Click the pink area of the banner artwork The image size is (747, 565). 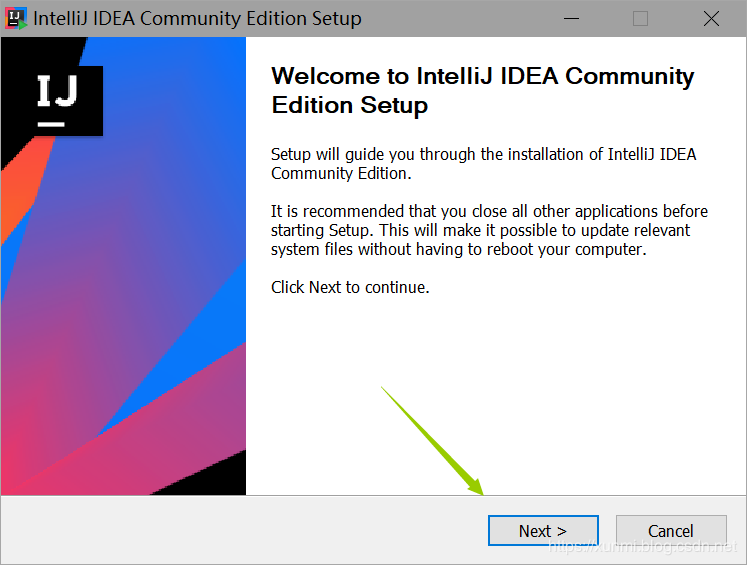pyautogui.click(x=60, y=440)
